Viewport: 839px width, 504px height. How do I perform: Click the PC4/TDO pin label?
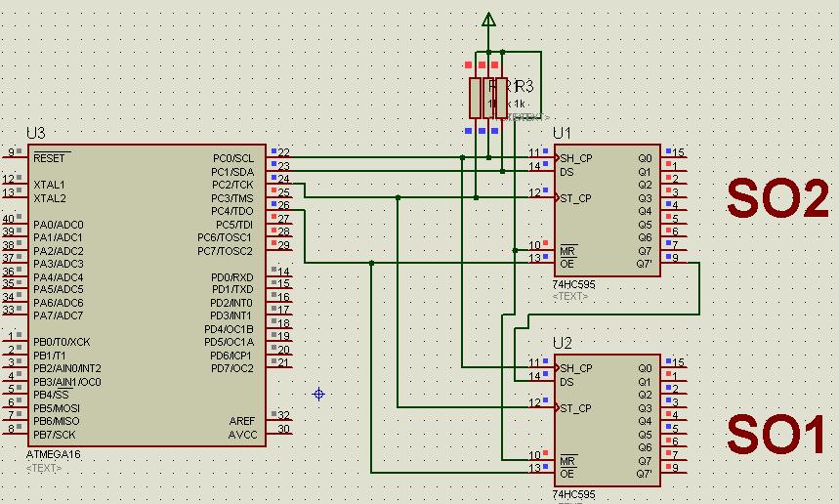pos(231,211)
